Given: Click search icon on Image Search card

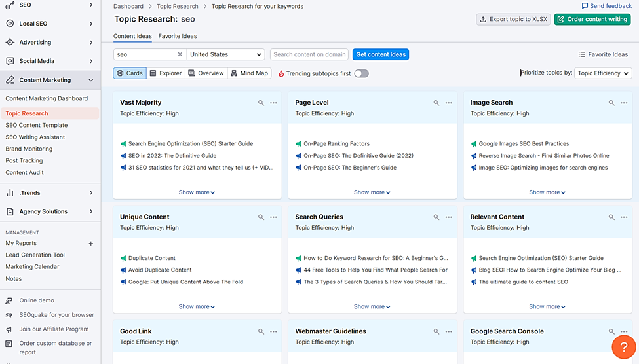Looking at the screenshot, I should pyautogui.click(x=611, y=103).
